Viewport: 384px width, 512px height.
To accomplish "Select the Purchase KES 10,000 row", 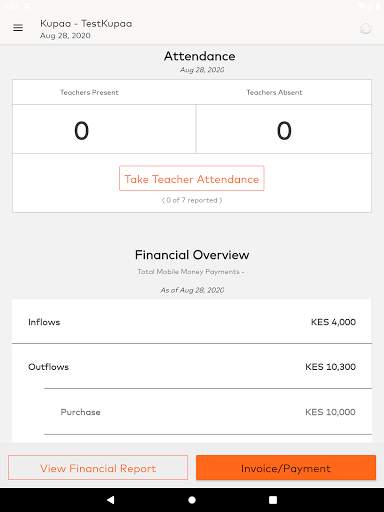I will click(208, 412).
